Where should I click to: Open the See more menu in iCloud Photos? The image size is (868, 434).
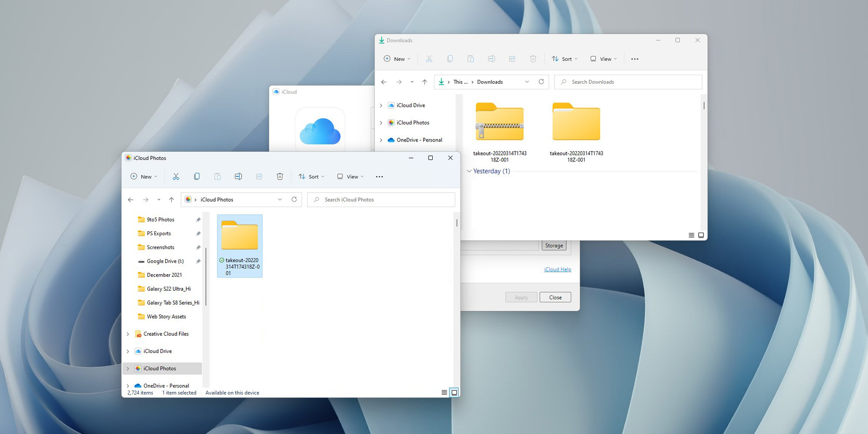click(x=379, y=177)
